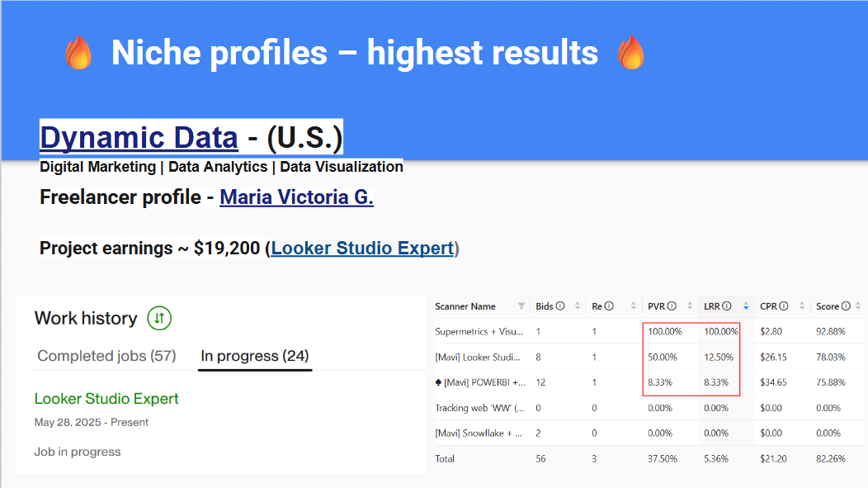The height and width of the screenshot is (488, 868).
Task: Click the Total row label
Action: pos(445,458)
